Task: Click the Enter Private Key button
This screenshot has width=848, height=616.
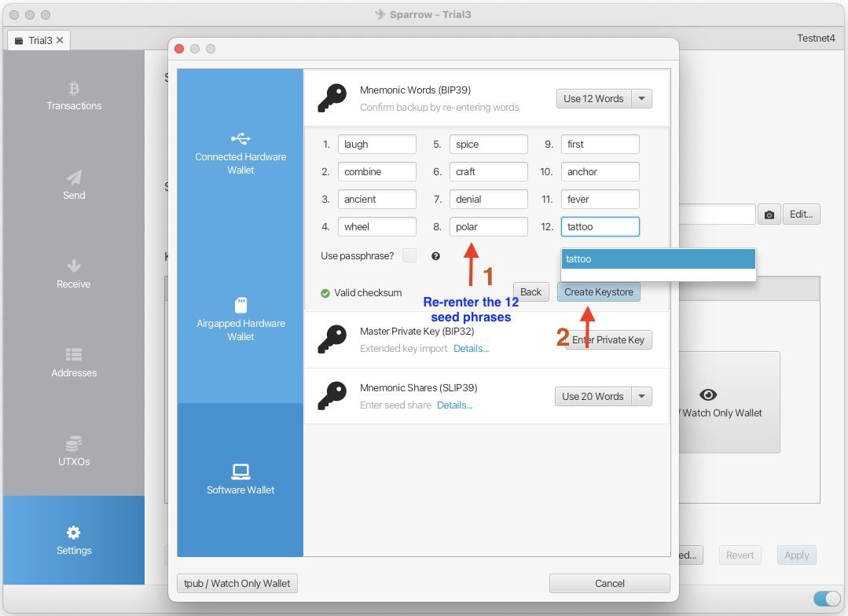Action: pos(608,340)
